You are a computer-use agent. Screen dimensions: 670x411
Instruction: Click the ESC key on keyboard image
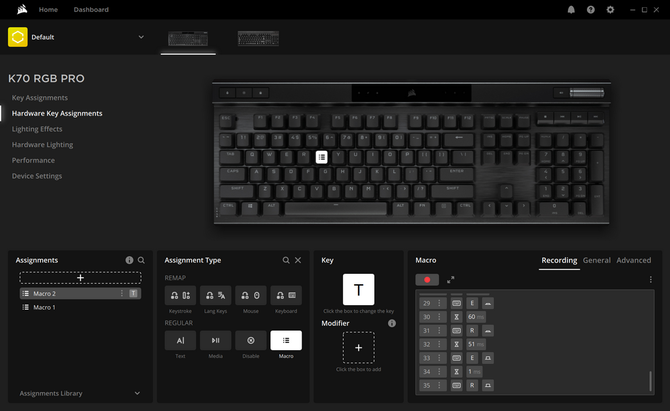pyautogui.click(x=228, y=121)
